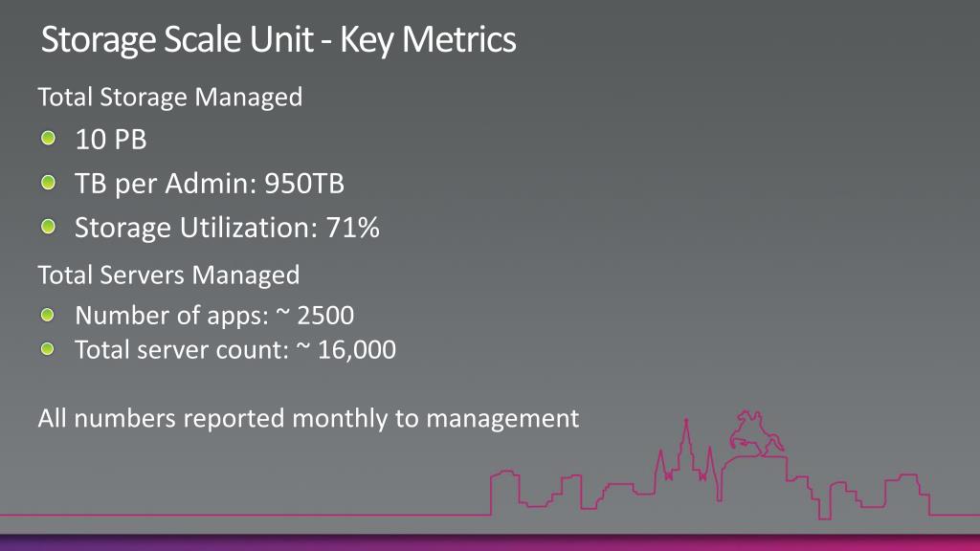Click the purple-pink gradient bar at bottom
This screenshot has height=551, width=980.
point(490,542)
